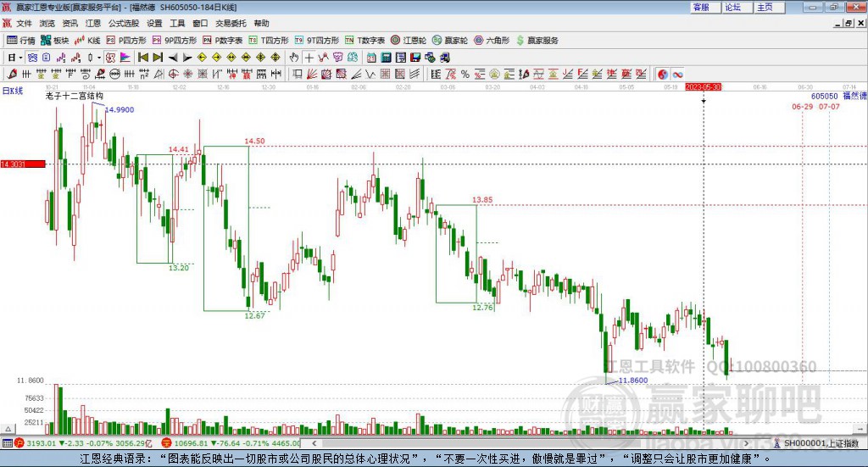Open the 日 period dropdown arrow
Screen dimensions: 868x467
[20, 58]
